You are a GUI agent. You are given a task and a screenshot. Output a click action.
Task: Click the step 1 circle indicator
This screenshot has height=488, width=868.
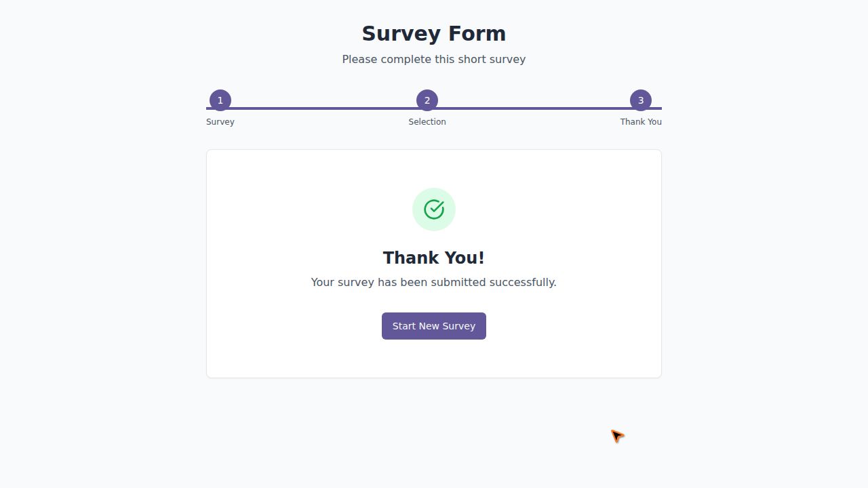(220, 100)
